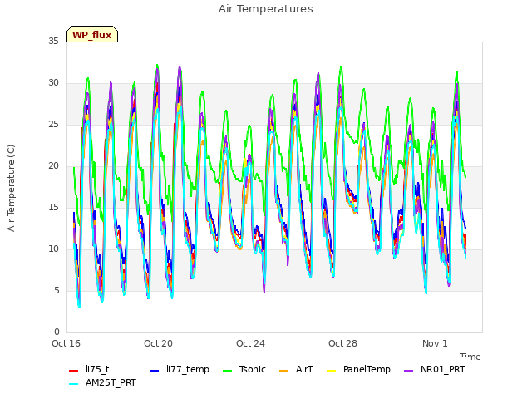
Task: Toggle the NR01_PRT legend entry
Action: 435,369
